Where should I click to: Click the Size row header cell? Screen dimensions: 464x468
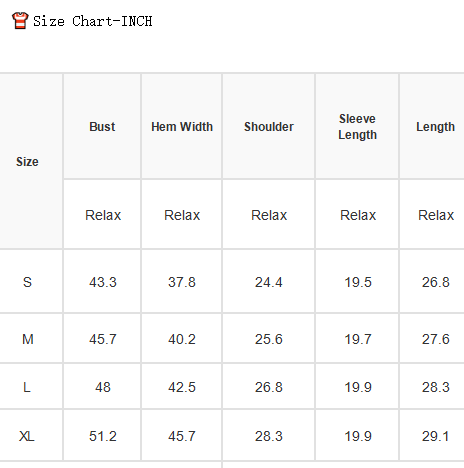pos(27,162)
